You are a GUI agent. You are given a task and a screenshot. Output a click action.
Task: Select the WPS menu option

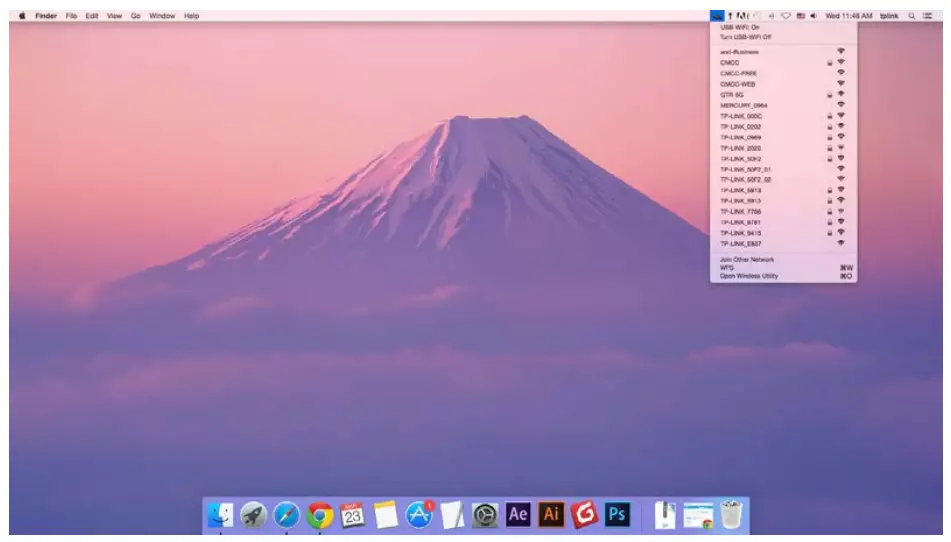[727, 268]
